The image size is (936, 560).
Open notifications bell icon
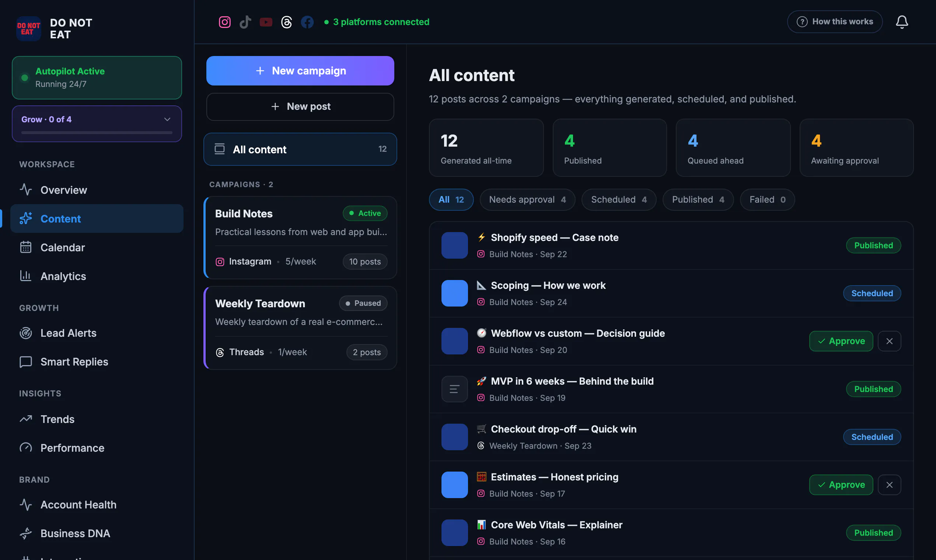click(902, 22)
